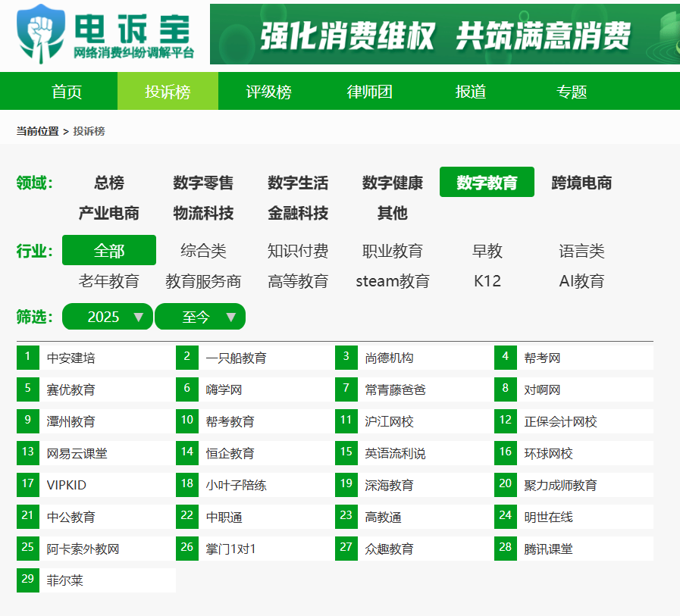
Task: Click the 电诉宝 fist shield logo
Action: click(41, 34)
